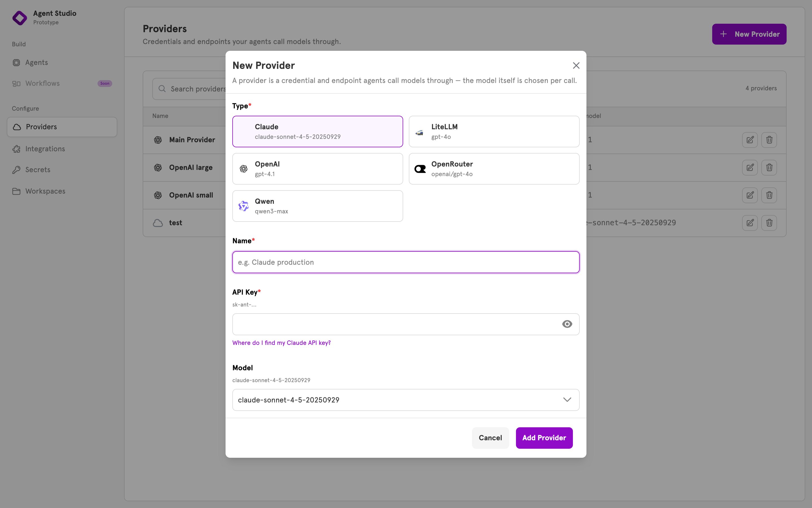Image resolution: width=812 pixels, height=508 pixels.
Task: Select the Claude provider type
Action: [317, 131]
